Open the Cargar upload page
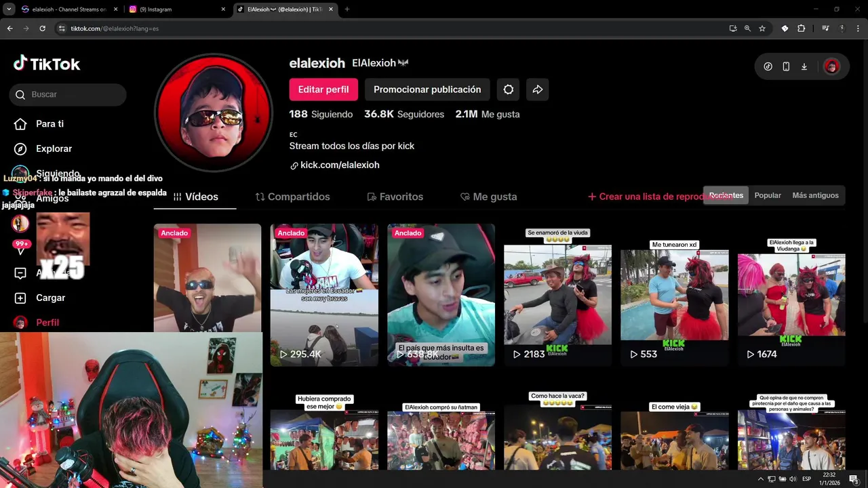868x488 pixels. [41, 298]
